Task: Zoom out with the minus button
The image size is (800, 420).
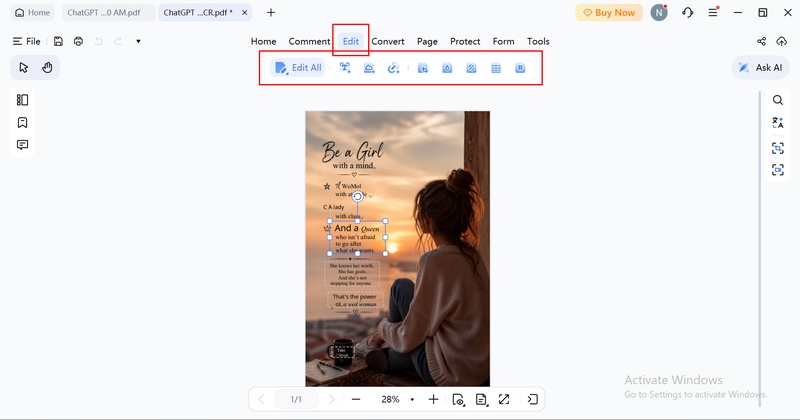Action: (x=356, y=399)
